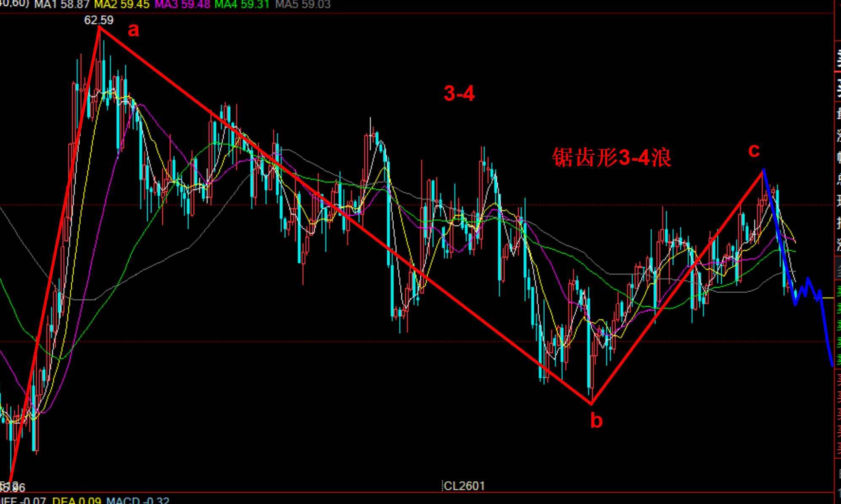Click the red '3-4' text annotation
This screenshot has height=504, width=841.
click(459, 93)
